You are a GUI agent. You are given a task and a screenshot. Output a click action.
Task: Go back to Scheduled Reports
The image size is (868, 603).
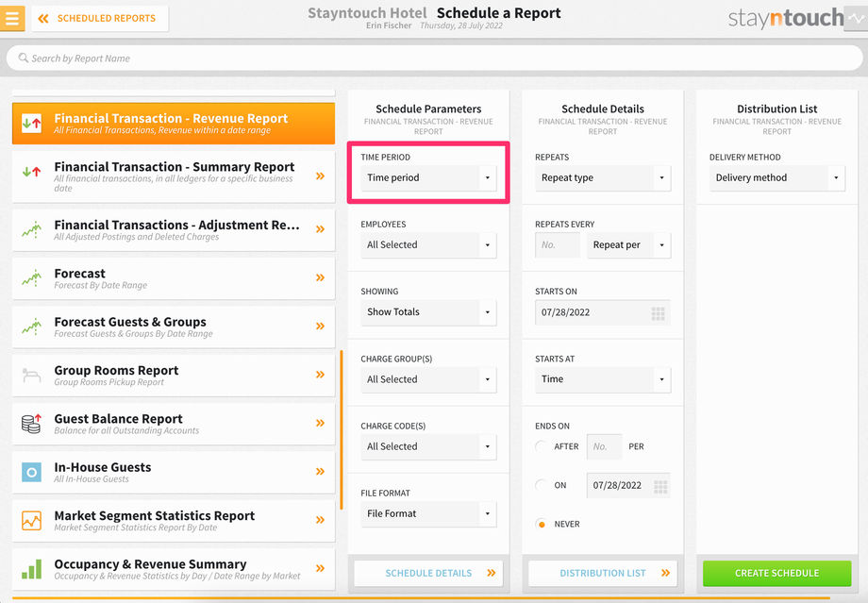(x=100, y=18)
